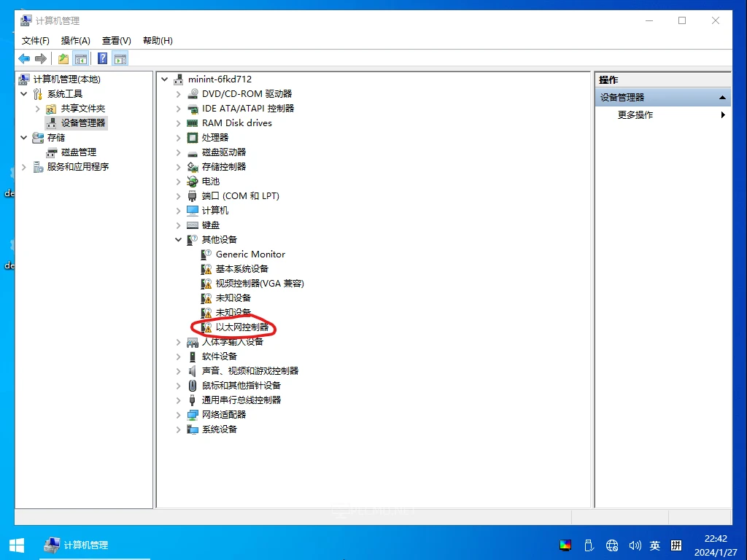Click the 网络适配器 icon

point(193,415)
